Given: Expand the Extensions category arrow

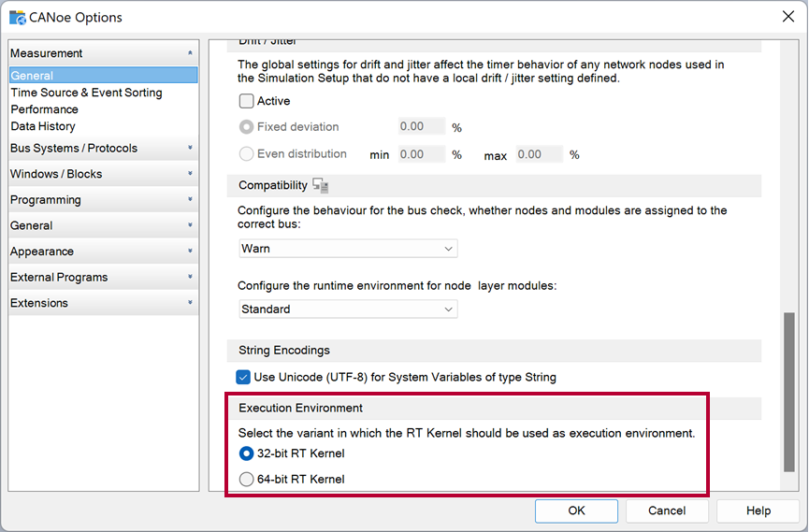Looking at the screenshot, I should pyautogui.click(x=190, y=302).
